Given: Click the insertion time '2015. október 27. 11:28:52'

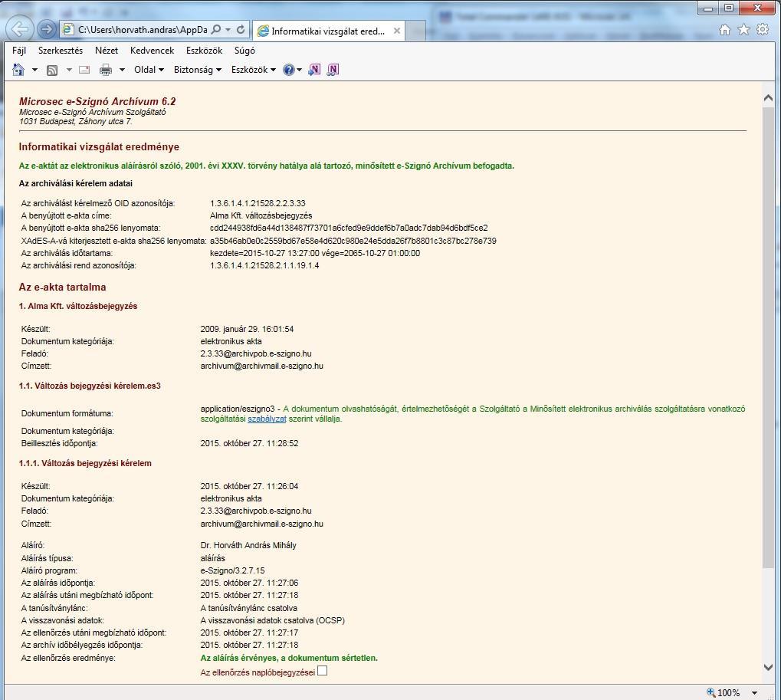Looking at the screenshot, I should point(250,443).
